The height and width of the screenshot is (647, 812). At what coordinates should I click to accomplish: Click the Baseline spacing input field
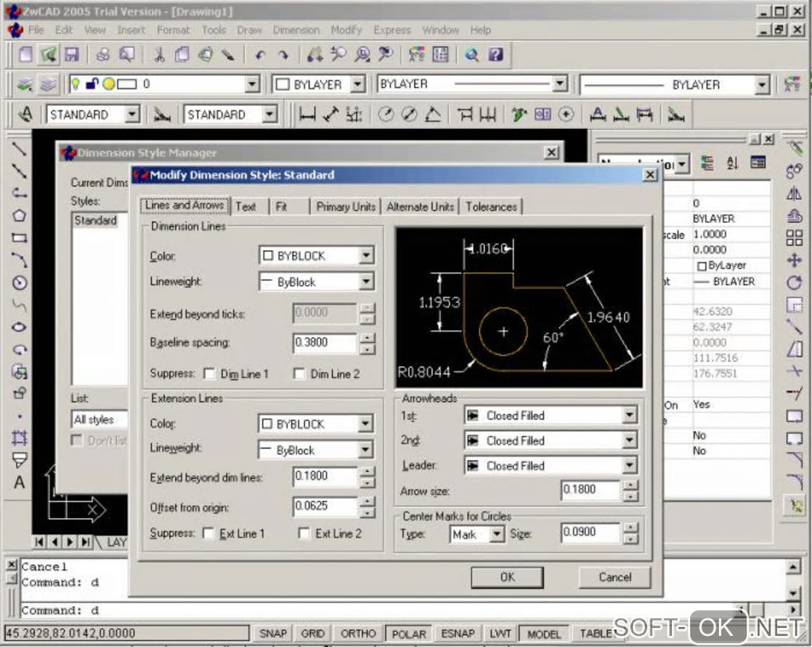click(x=325, y=343)
